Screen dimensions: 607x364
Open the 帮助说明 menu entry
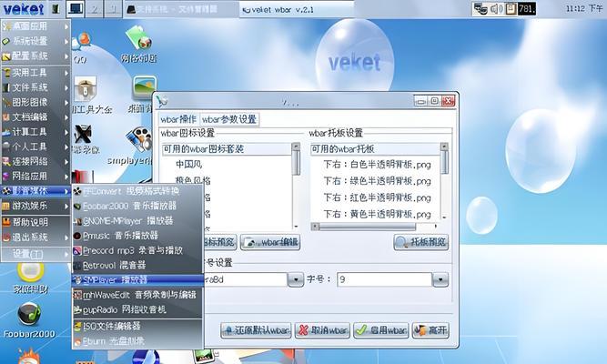coord(35,222)
